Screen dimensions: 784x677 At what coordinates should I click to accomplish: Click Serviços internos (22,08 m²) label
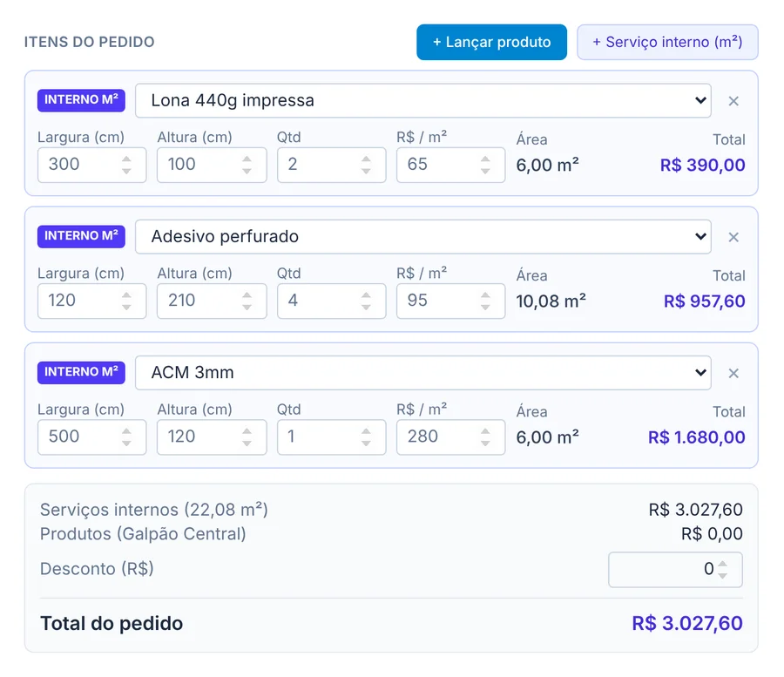[x=154, y=510]
